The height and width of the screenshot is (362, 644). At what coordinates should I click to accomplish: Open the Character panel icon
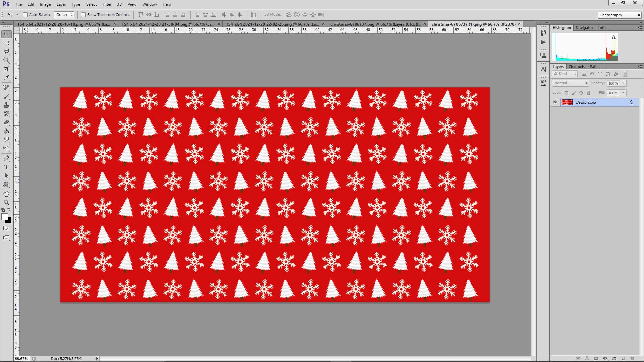[543, 69]
